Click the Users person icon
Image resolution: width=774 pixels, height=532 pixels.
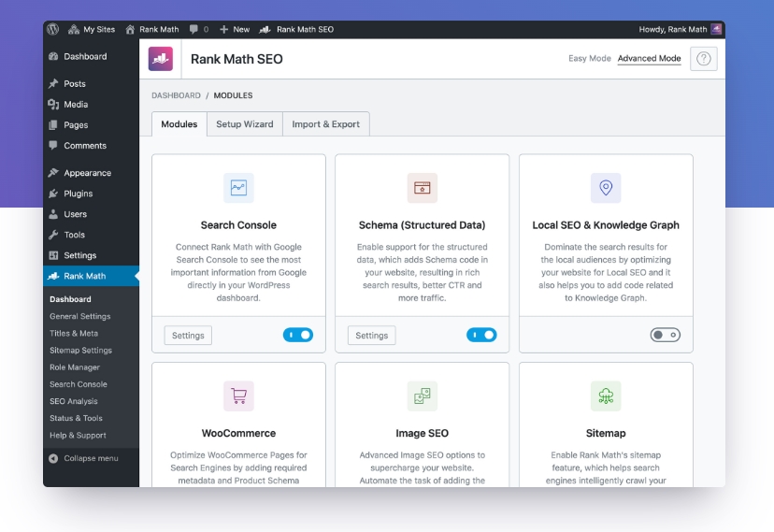point(53,214)
